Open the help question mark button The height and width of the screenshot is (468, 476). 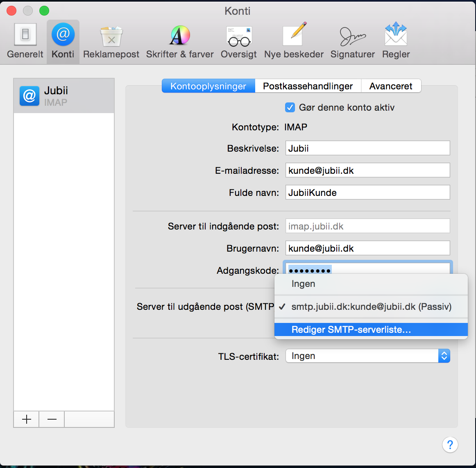point(450,445)
